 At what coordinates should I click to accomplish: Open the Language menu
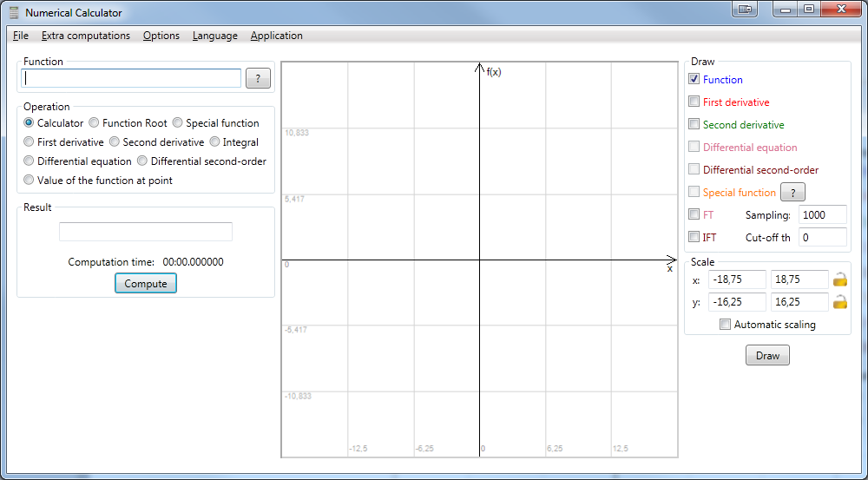pos(214,36)
